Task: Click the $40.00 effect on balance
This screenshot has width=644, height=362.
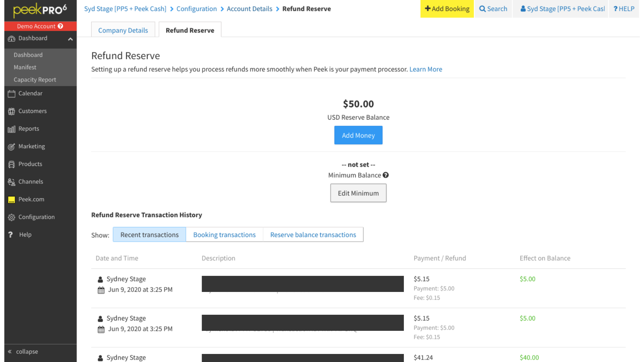Action: [529, 357]
